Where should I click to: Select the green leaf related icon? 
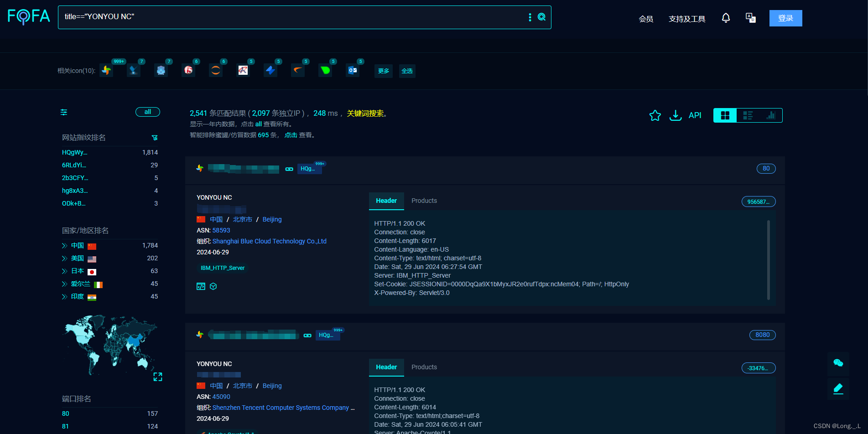[325, 70]
